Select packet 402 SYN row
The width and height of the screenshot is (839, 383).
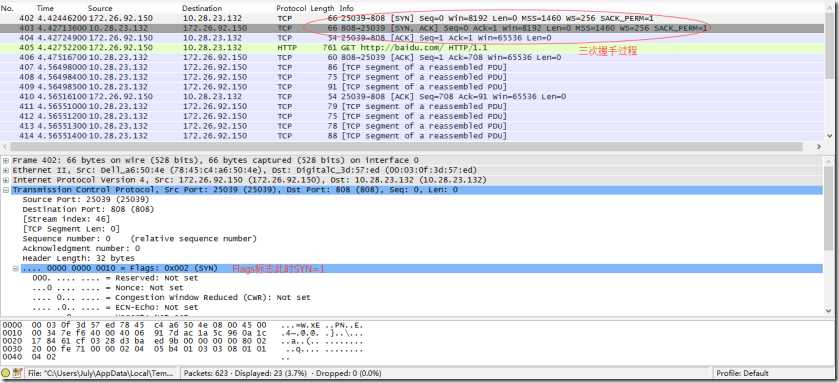(x=412, y=18)
